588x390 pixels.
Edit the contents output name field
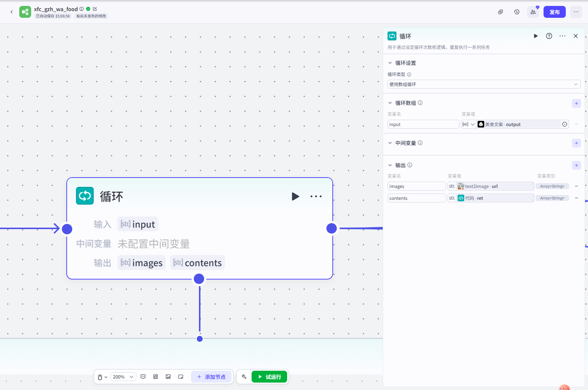[416, 198]
